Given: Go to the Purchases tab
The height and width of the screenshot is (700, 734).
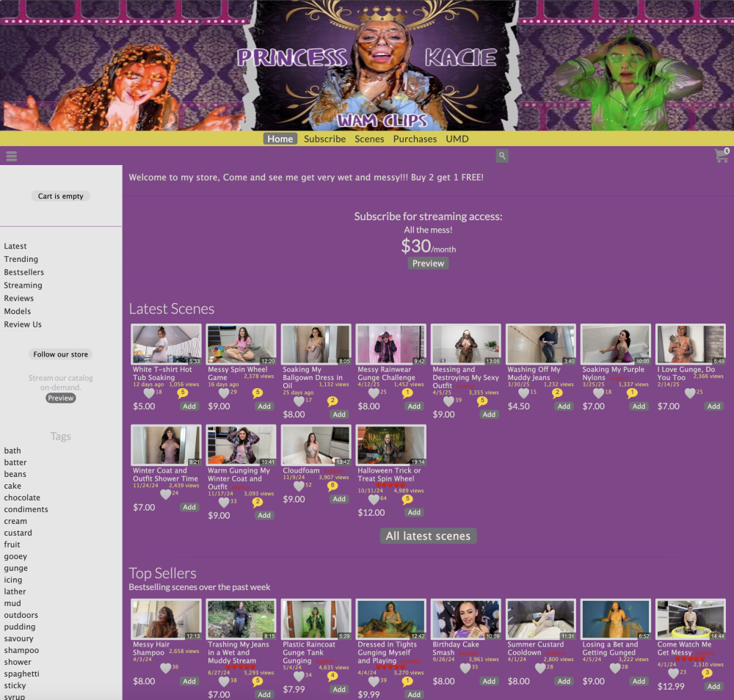Looking at the screenshot, I should click(415, 139).
